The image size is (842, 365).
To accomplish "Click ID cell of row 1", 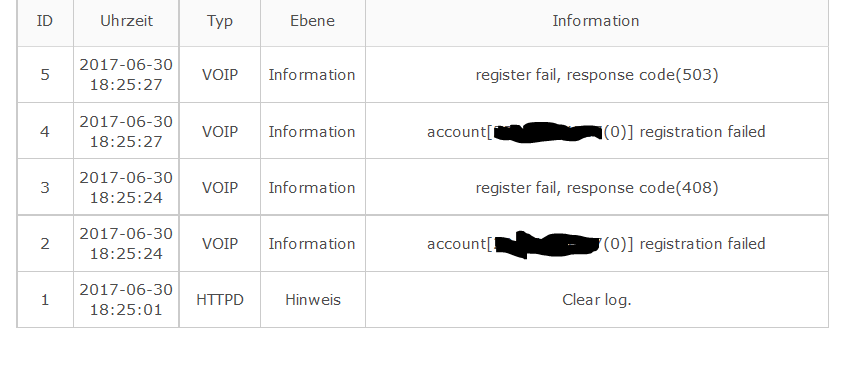I will [x=45, y=300].
